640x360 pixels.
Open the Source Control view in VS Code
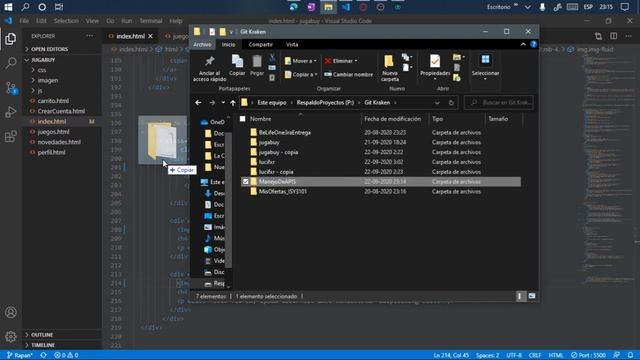coord(11,87)
